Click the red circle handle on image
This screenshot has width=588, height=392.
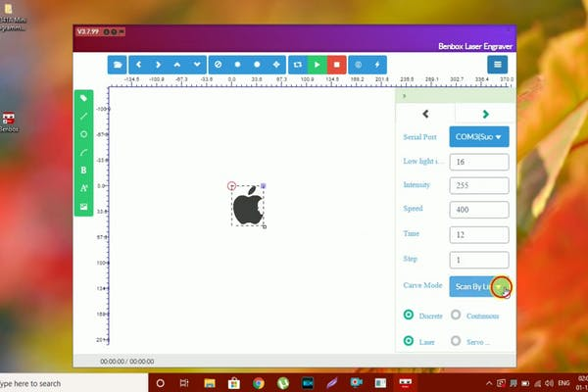coord(231,185)
